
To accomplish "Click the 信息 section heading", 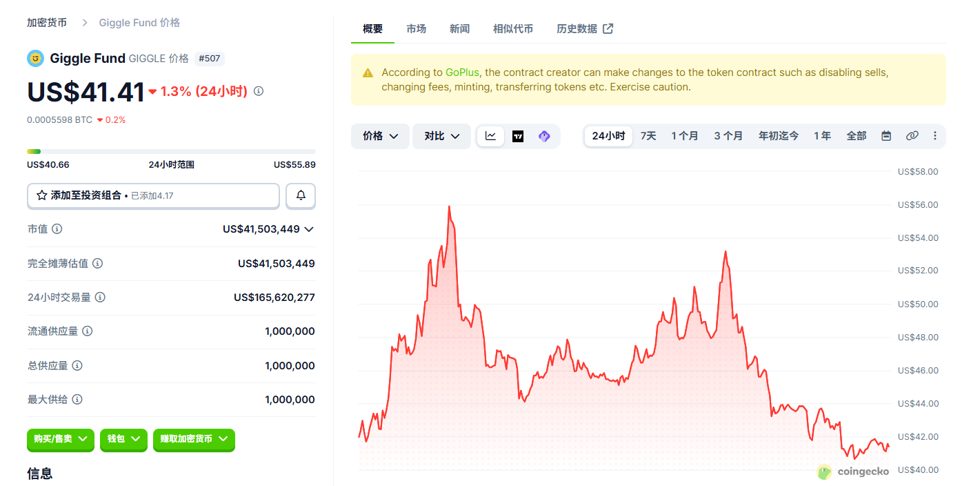I will [40, 474].
